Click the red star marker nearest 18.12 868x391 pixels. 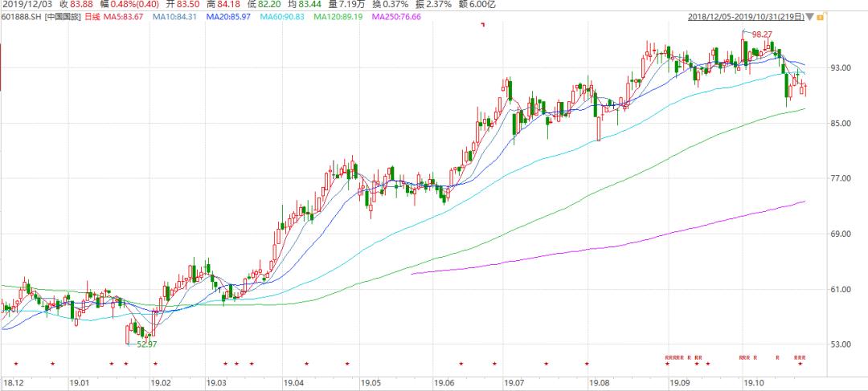tap(16, 364)
